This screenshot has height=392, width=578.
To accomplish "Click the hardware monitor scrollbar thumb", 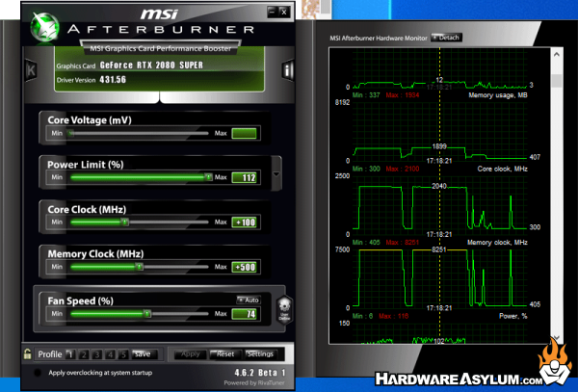I will click(x=557, y=81).
